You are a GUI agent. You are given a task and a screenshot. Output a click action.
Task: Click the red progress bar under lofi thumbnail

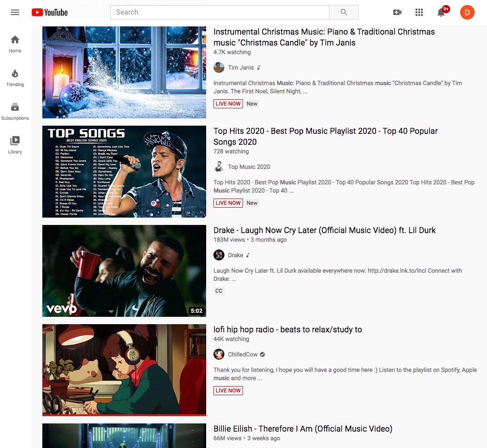(x=124, y=415)
